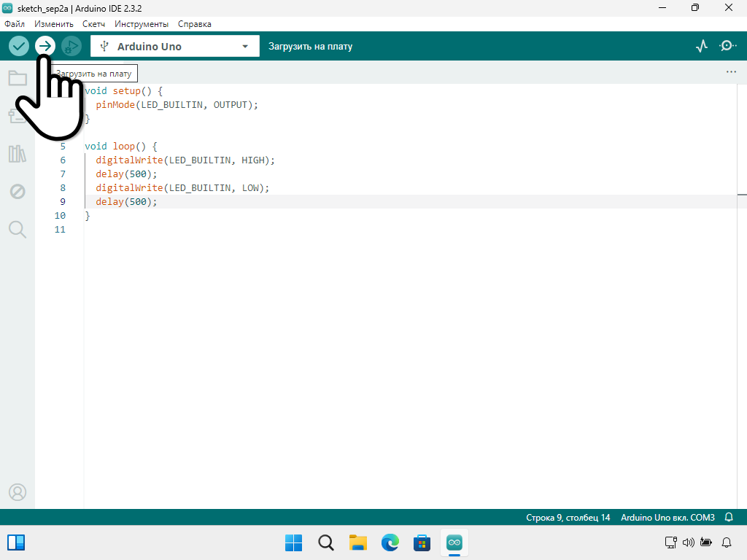Click the delay(500) code on line 7

pos(126,174)
